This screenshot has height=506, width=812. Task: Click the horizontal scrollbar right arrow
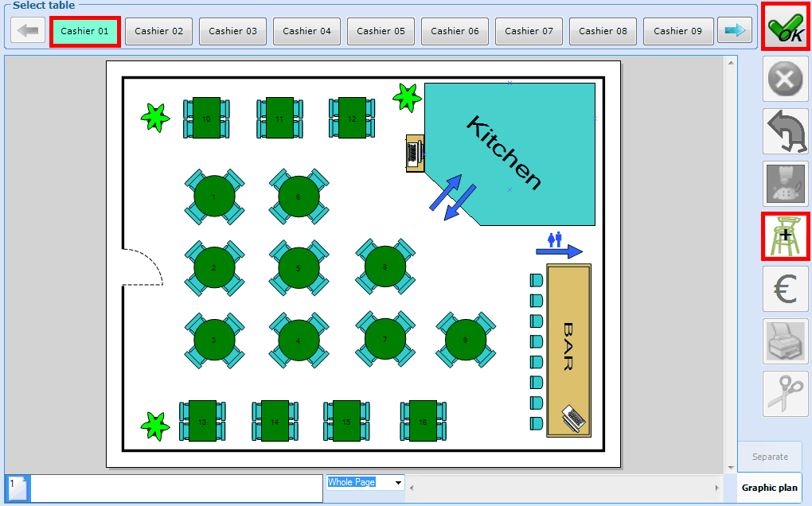click(x=718, y=487)
